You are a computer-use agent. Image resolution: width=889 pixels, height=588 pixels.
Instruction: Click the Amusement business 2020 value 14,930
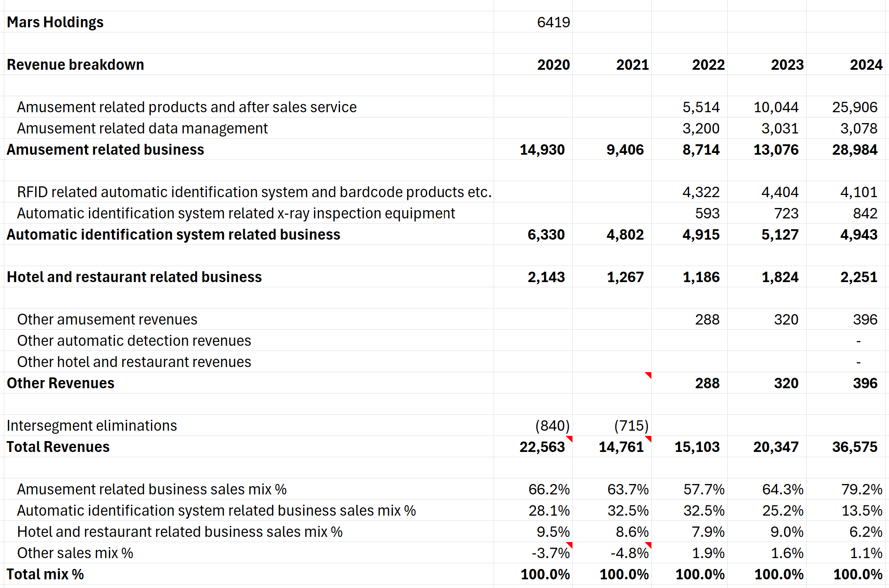click(x=542, y=149)
